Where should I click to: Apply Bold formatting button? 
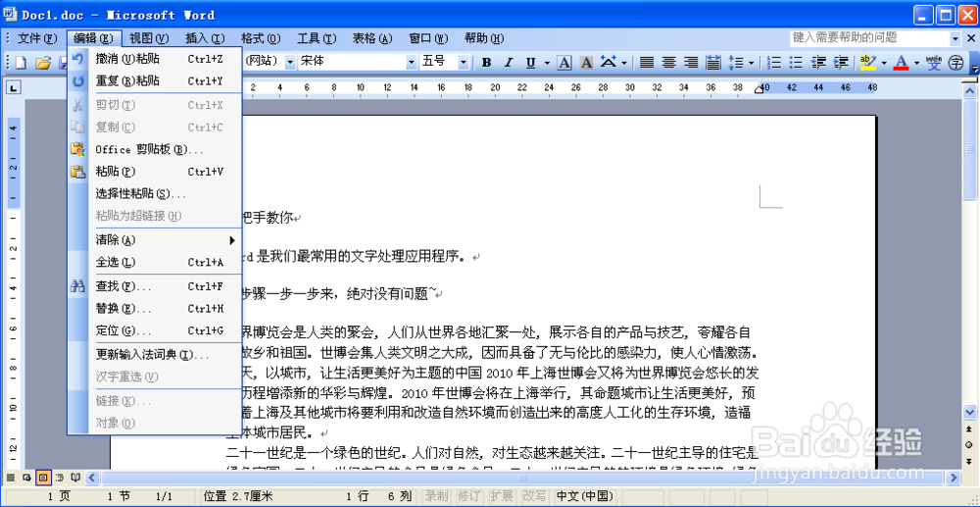487,63
